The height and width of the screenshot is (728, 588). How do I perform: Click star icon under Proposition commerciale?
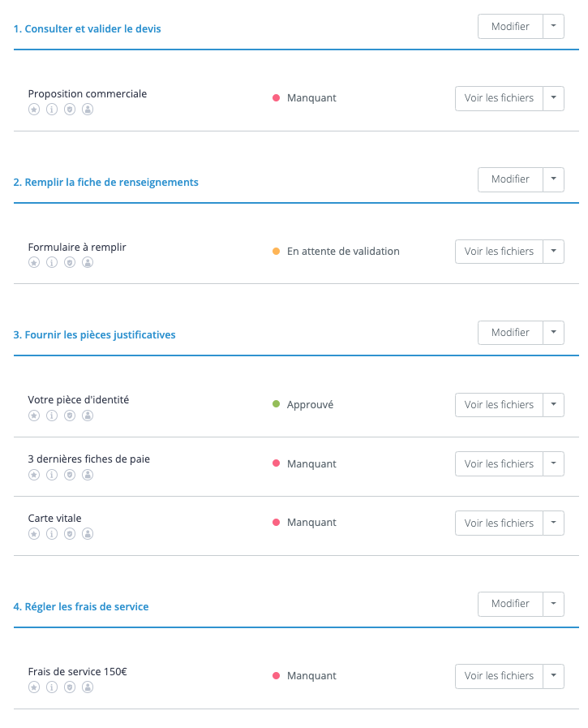click(x=34, y=110)
